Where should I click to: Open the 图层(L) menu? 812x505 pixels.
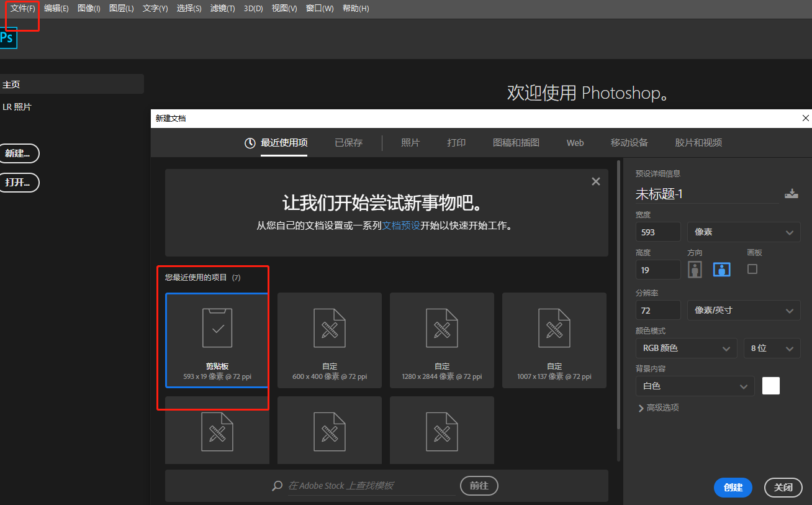coord(121,9)
